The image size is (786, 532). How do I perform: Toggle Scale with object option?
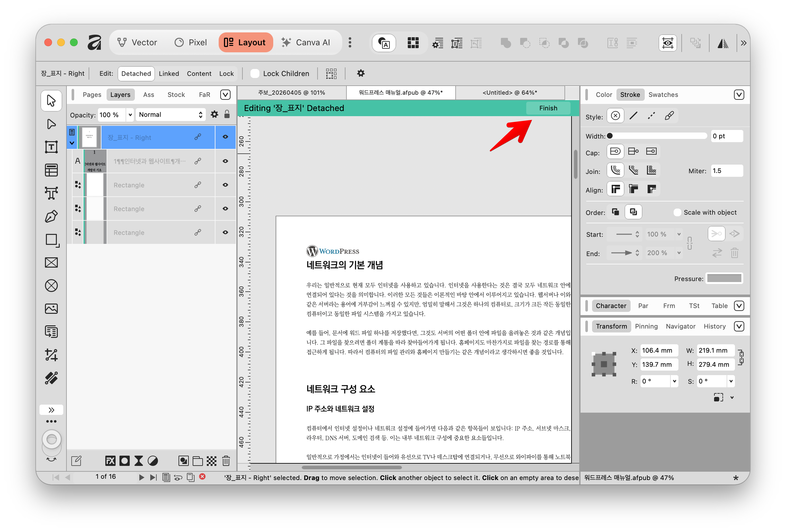(x=677, y=212)
